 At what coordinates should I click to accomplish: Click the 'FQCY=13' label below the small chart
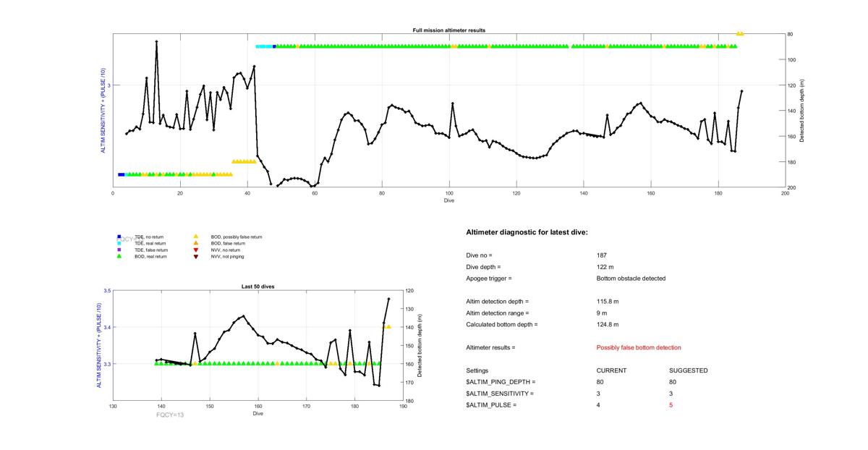coord(170,415)
